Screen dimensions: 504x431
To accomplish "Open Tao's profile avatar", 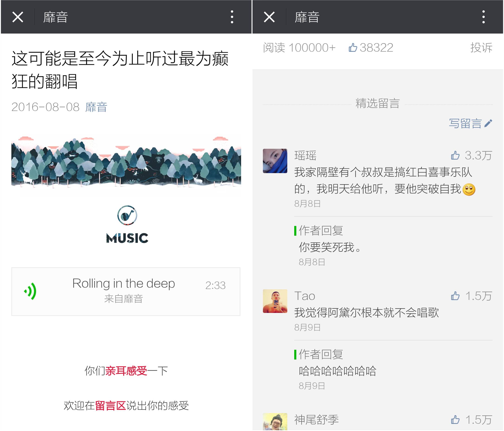I will [275, 301].
